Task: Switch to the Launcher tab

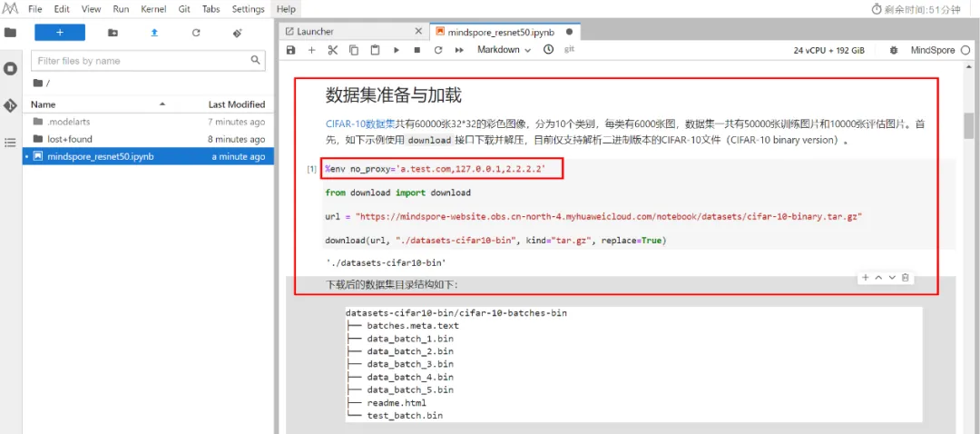Action: click(x=315, y=31)
